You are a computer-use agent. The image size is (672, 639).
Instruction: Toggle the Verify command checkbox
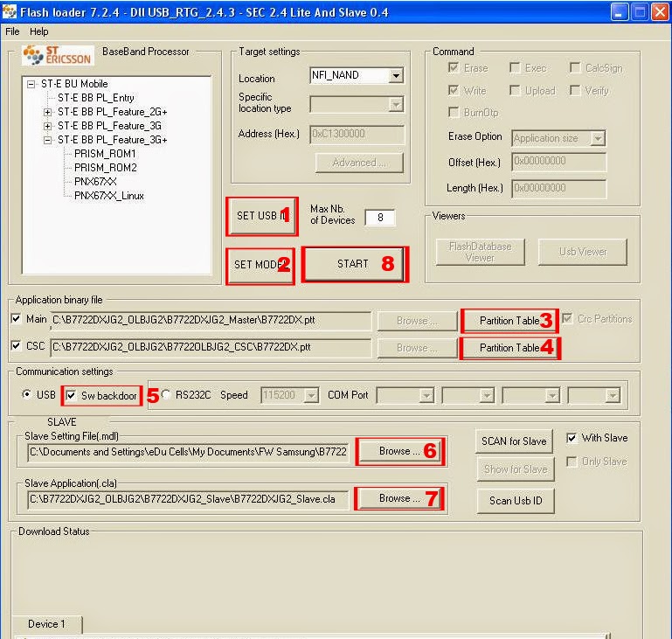point(575,90)
